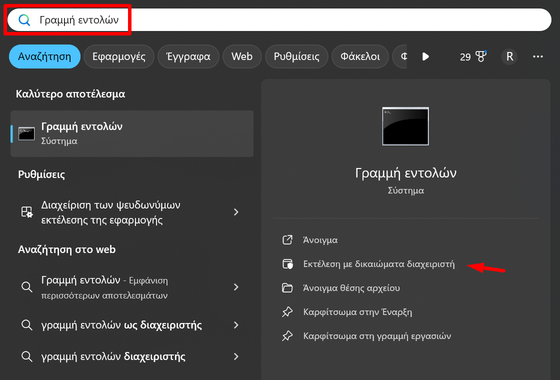Viewport: 560px width, 380px height.
Task: Switch to the Εφαρμογές filter tab
Action: 119,56
